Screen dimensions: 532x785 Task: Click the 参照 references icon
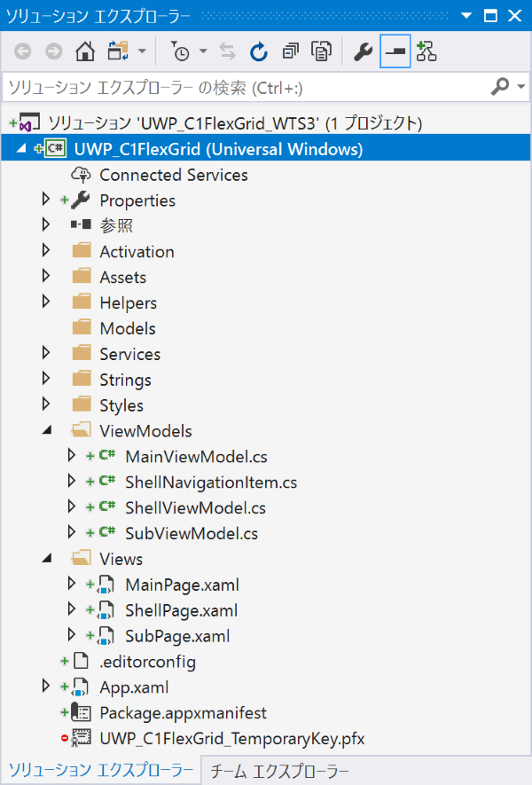[81, 224]
